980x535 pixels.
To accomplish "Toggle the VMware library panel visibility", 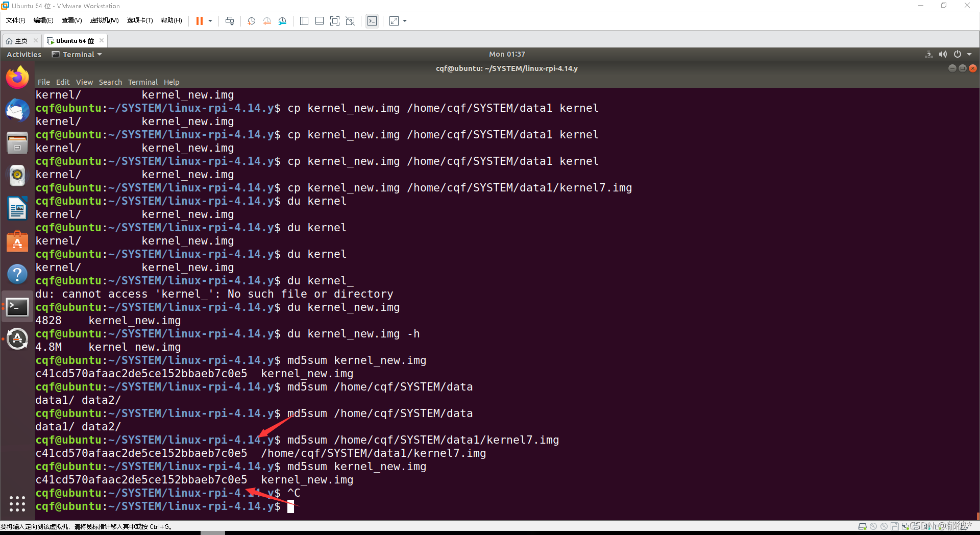I will click(304, 21).
